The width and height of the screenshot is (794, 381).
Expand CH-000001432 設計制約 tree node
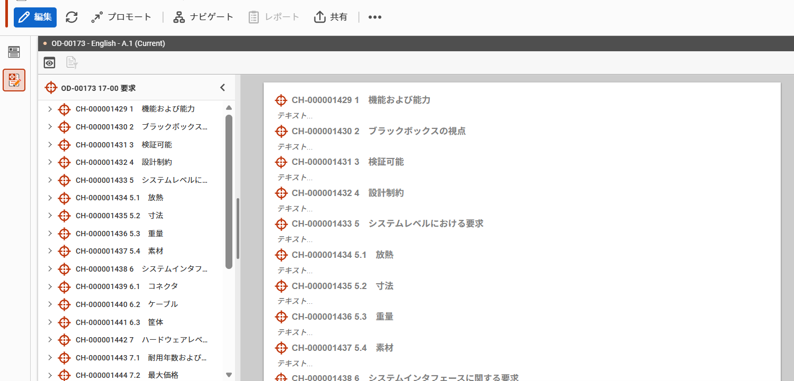coord(50,162)
